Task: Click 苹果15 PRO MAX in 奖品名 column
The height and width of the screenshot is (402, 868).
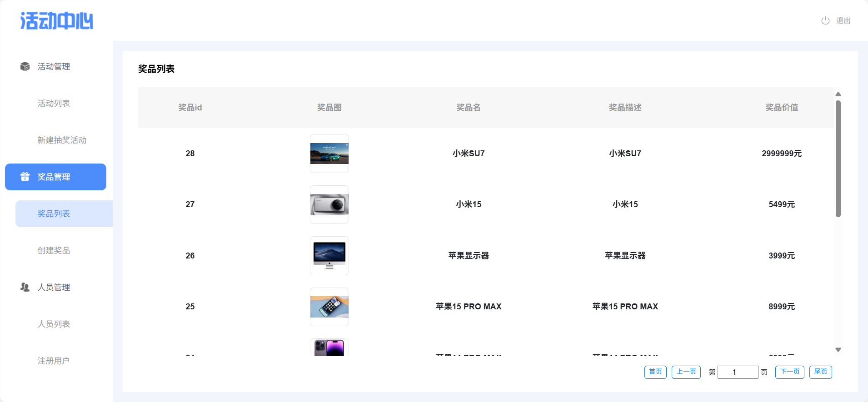Action: pyautogui.click(x=469, y=307)
